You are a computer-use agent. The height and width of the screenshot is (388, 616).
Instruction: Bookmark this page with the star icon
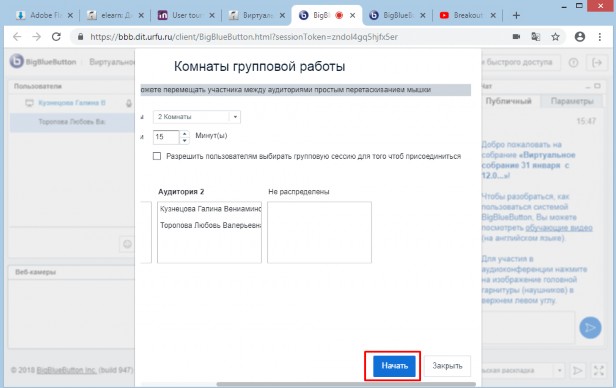pyautogui.click(x=555, y=37)
